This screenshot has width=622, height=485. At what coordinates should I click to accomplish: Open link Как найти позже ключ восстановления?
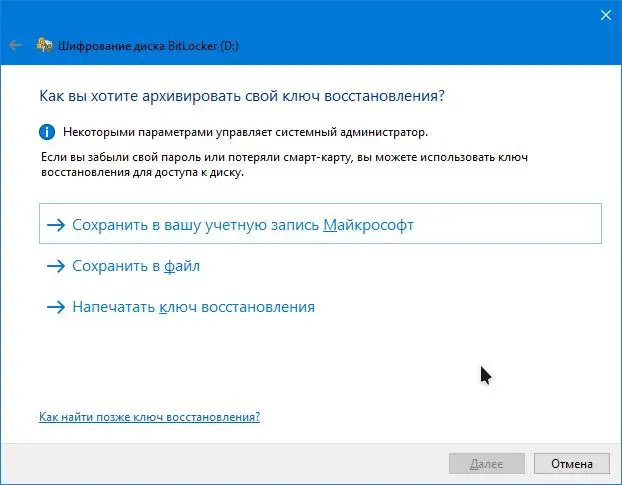click(x=150, y=417)
